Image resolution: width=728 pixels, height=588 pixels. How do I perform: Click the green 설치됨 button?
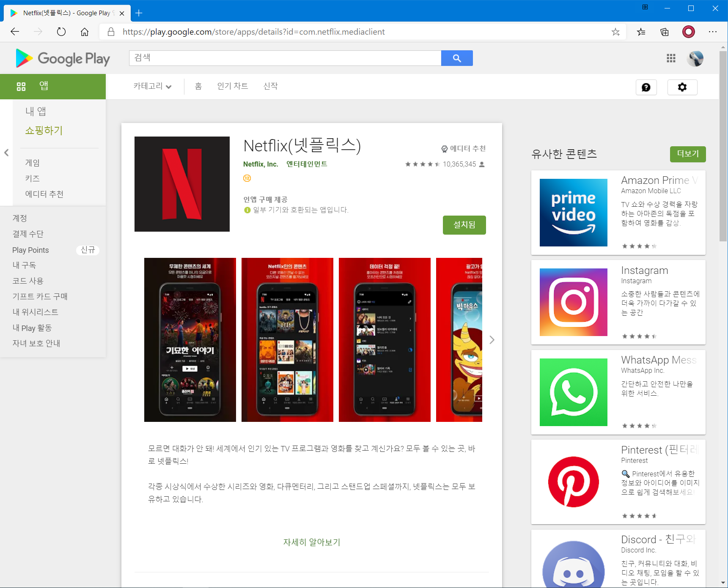tap(464, 225)
